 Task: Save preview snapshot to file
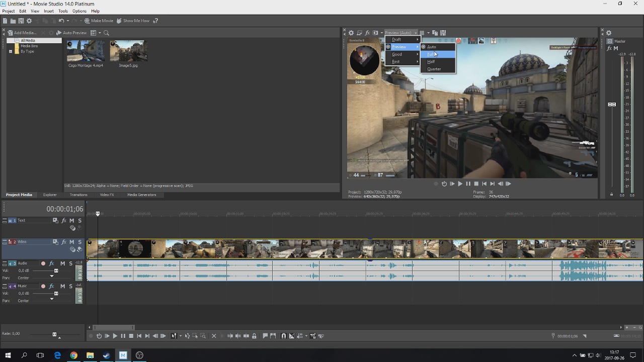[x=443, y=33]
